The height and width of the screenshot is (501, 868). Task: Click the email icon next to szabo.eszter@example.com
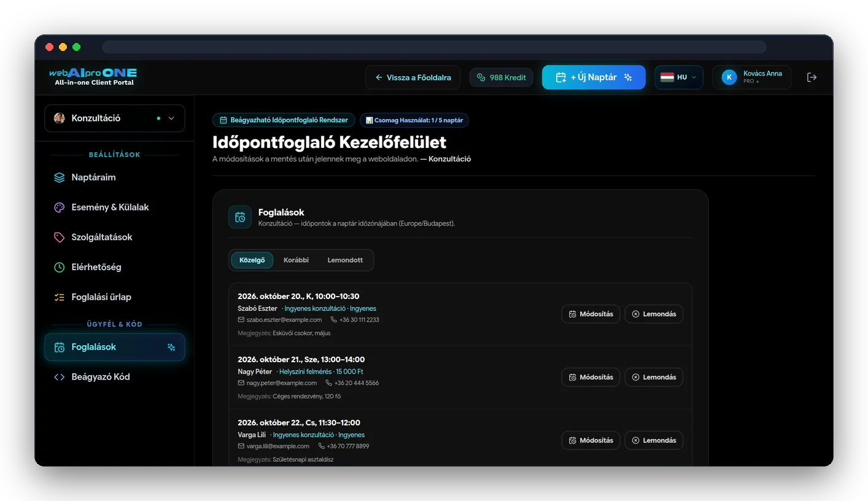[241, 320]
